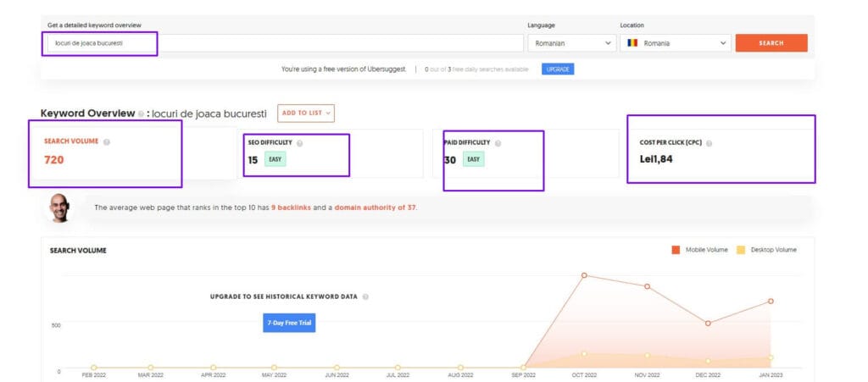The image size is (868, 382).
Task: Click the 9 backlinks link
Action: pos(291,208)
